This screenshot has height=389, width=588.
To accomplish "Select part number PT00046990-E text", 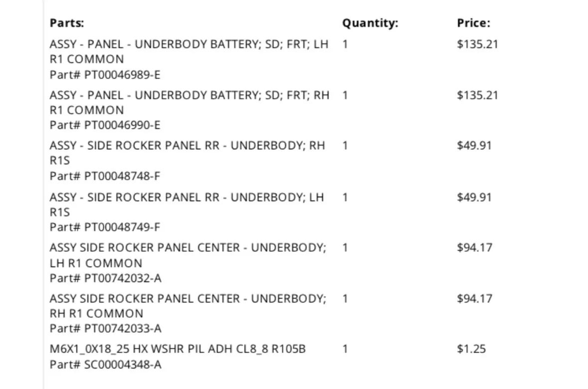I will click(122, 125).
